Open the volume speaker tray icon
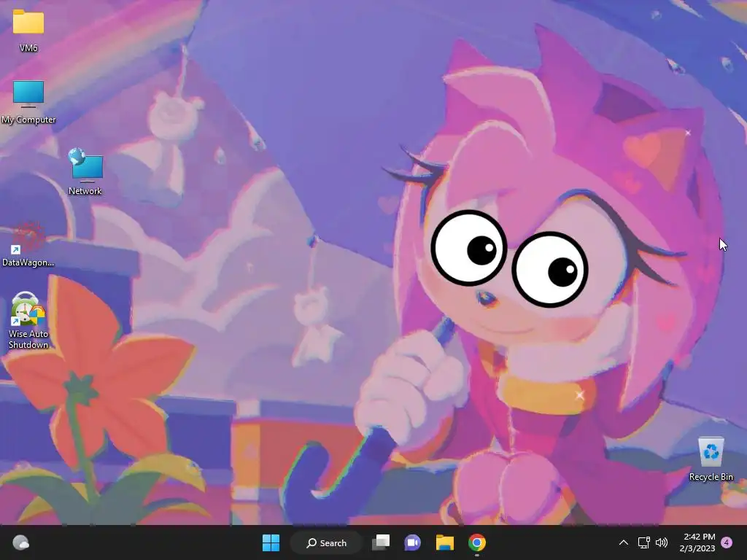This screenshot has width=747, height=560. tap(662, 542)
